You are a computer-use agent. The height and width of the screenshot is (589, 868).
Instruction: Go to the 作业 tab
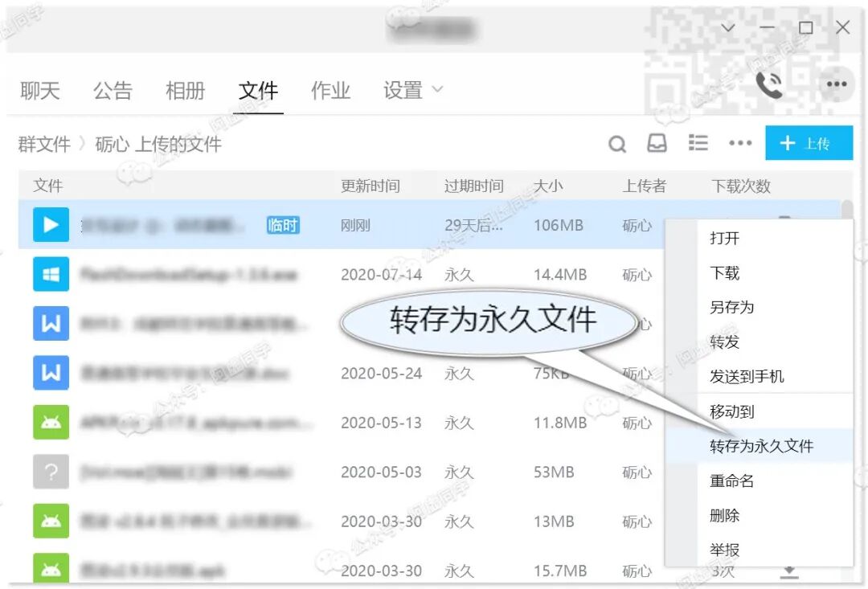tap(330, 90)
